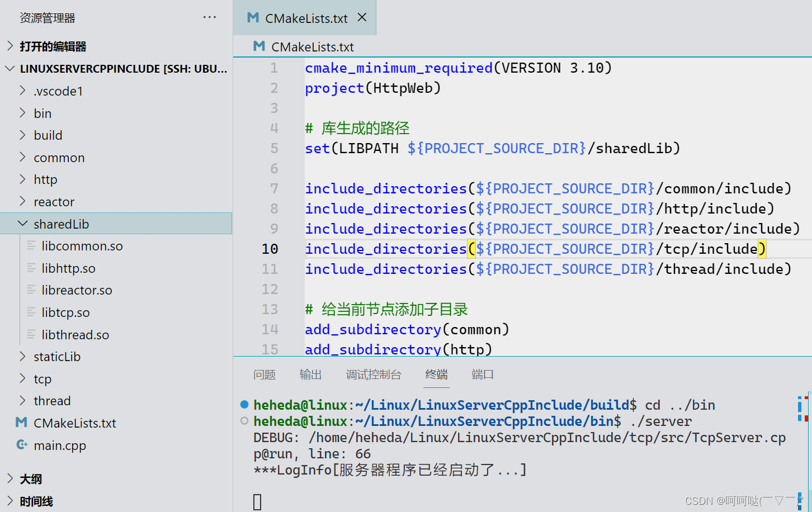This screenshot has width=812, height=512.
Task: Click the include_directories tcp/include line
Action: coord(536,249)
